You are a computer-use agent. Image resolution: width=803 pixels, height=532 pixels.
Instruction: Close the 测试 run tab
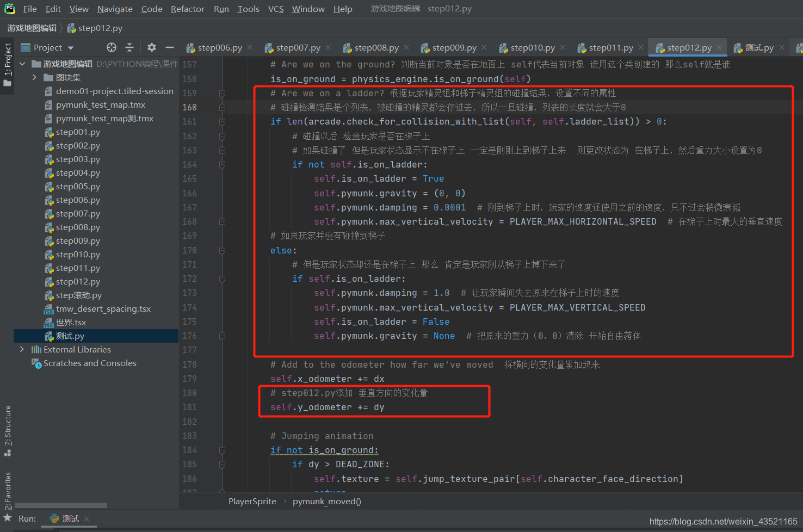coord(87,518)
